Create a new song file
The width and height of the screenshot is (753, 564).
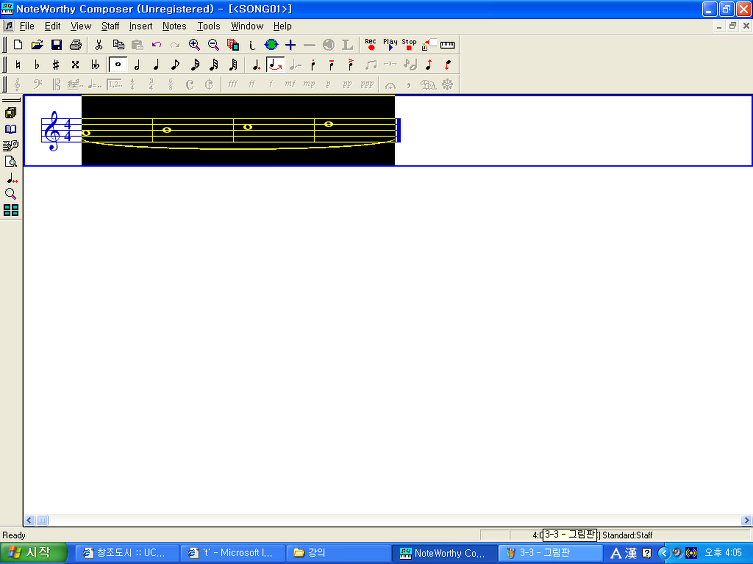click(18, 45)
